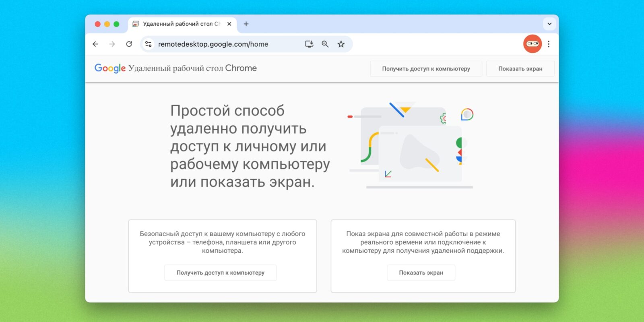Open a new tab with plus button
This screenshot has height=322, width=644.
246,24
